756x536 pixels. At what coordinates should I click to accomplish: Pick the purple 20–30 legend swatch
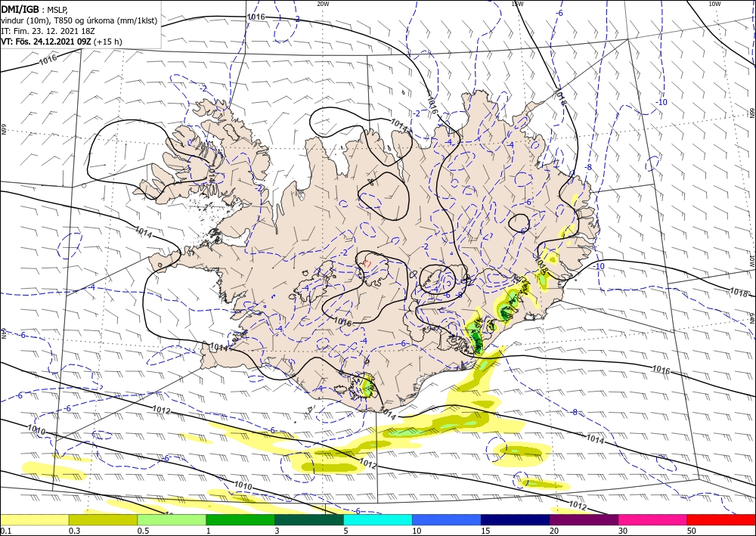coord(584,519)
